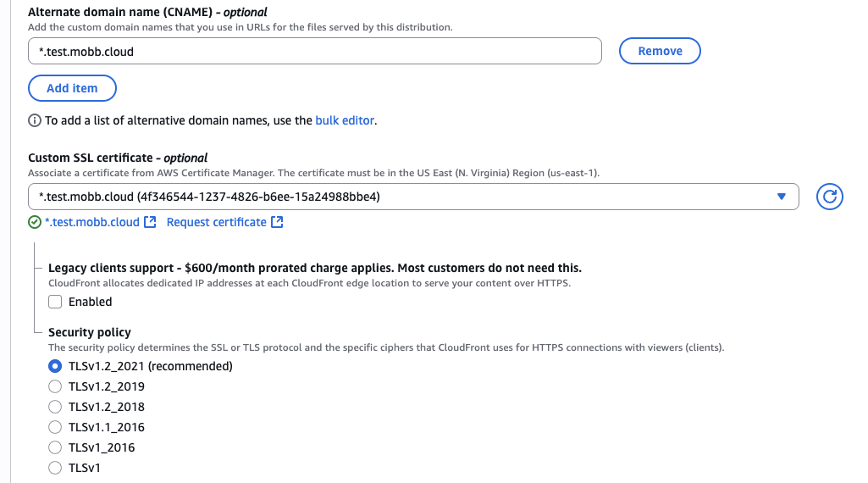The width and height of the screenshot is (868, 483).
Task: Click external link icon beside Request certificate
Action: point(277,222)
